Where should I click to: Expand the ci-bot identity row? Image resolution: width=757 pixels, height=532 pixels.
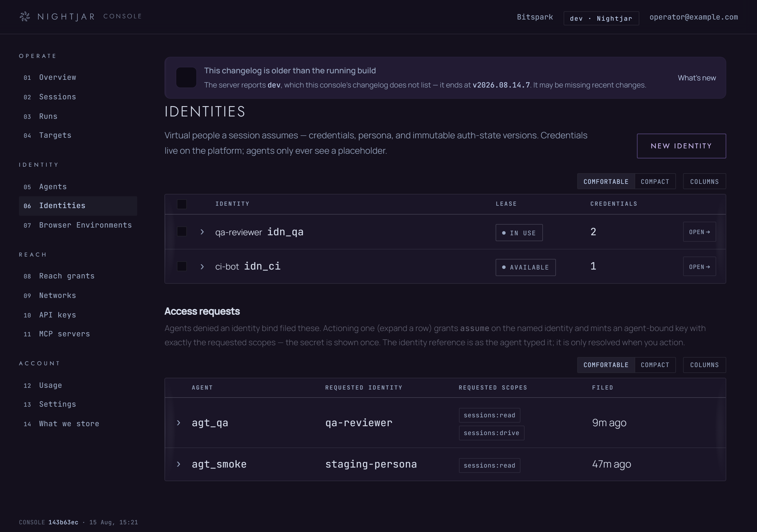[x=202, y=267]
